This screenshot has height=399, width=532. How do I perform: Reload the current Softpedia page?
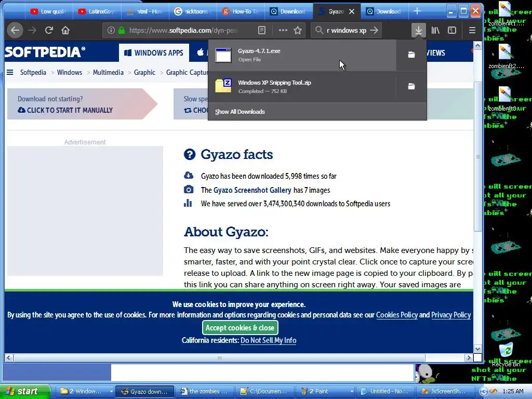pyautogui.click(x=49, y=30)
